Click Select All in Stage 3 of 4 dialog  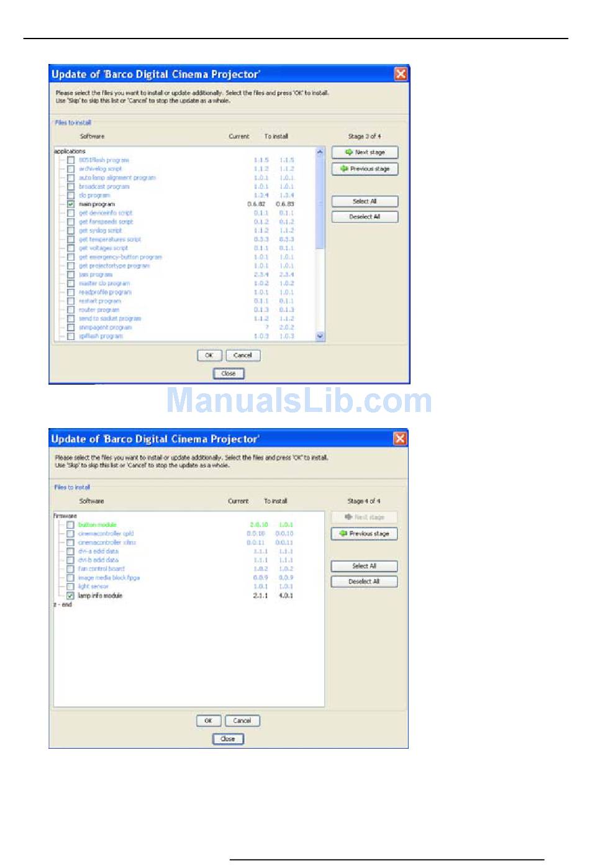click(365, 201)
